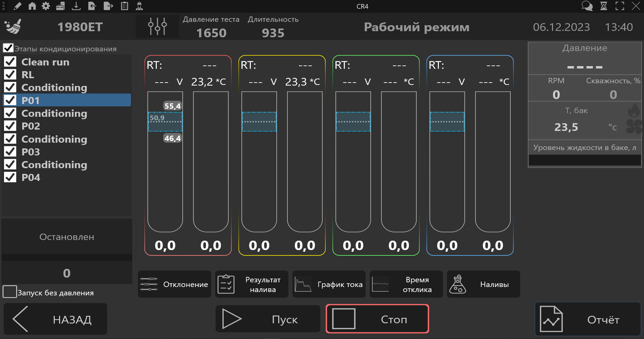Click the Длительность value 935
The width and height of the screenshot is (644, 339).
coord(273,33)
